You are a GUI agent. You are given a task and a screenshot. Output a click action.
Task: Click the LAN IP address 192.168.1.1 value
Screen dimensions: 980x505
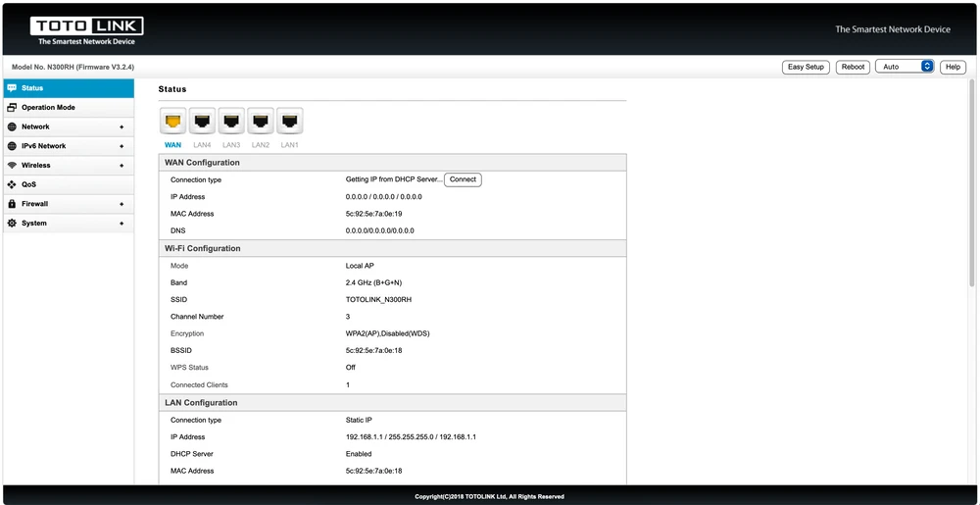tap(411, 437)
